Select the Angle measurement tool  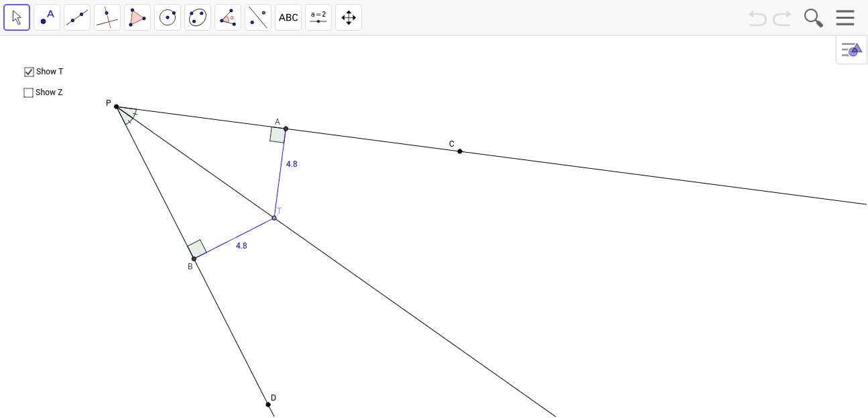pyautogui.click(x=228, y=17)
